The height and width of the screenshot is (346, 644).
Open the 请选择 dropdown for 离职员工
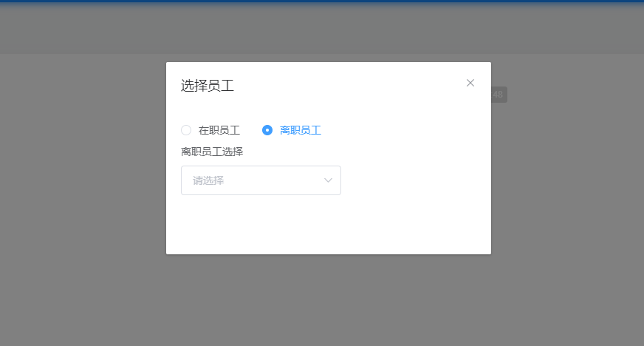click(261, 180)
